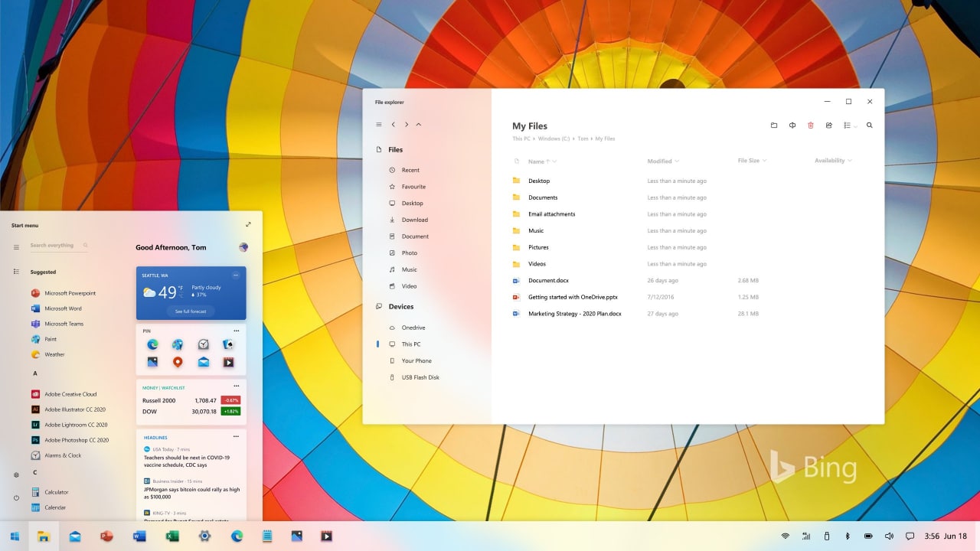The height and width of the screenshot is (551, 980).
Task: Click the 'Search everything' field
Action: click(59, 246)
